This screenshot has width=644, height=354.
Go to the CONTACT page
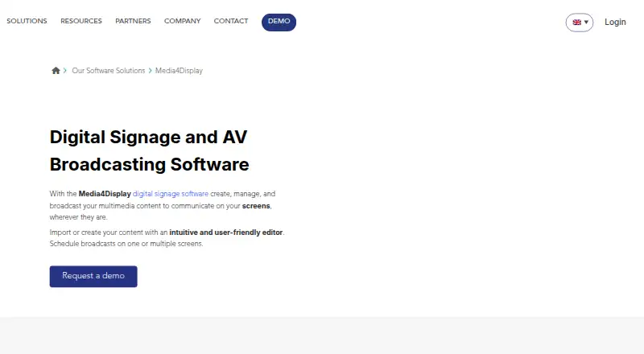click(x=231, y=21)
